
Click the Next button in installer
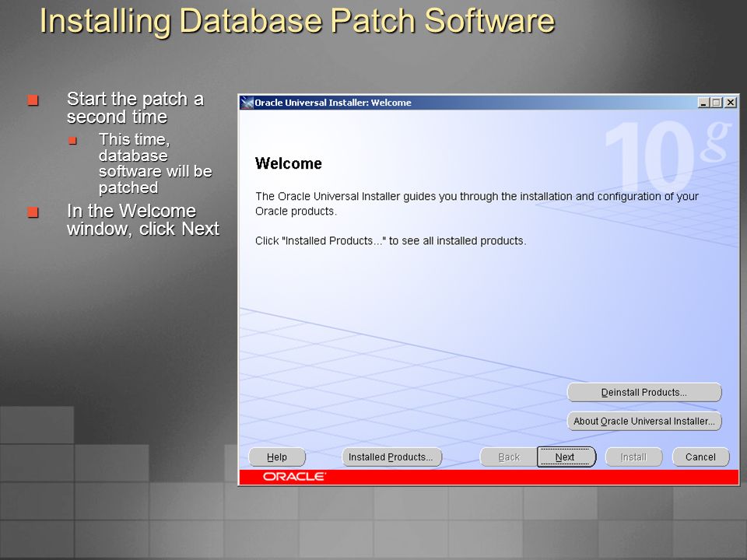(566, 457)
